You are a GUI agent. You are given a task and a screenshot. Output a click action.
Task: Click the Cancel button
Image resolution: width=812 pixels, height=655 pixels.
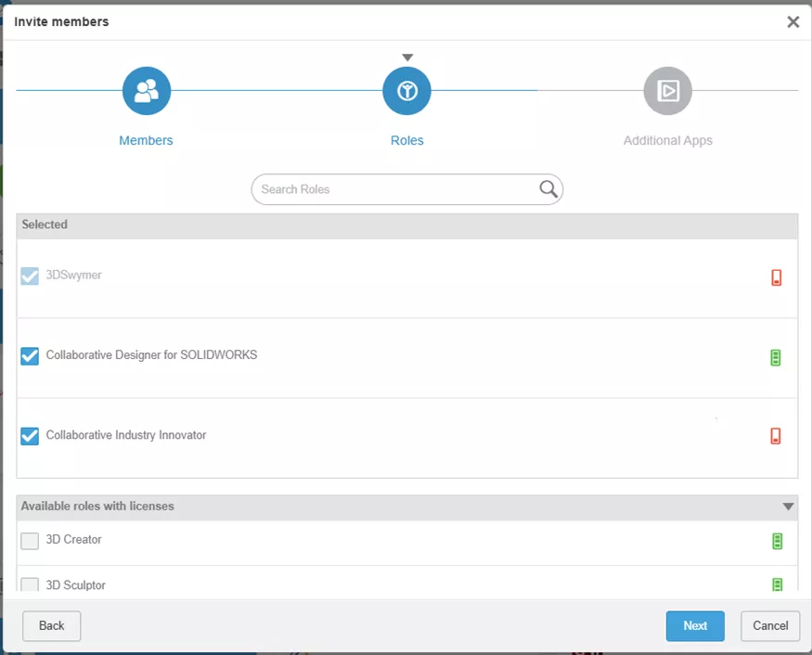coord(770,625)
